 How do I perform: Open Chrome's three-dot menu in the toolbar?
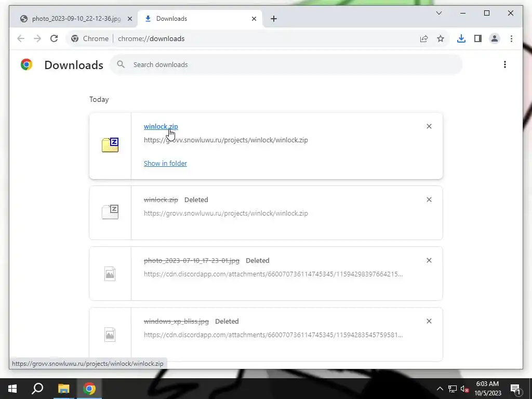pos(511,38)
